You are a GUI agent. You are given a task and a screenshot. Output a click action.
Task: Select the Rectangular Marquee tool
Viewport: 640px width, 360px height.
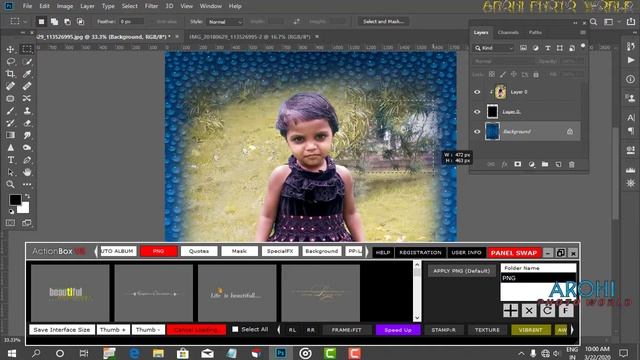(x=27, y=49)
